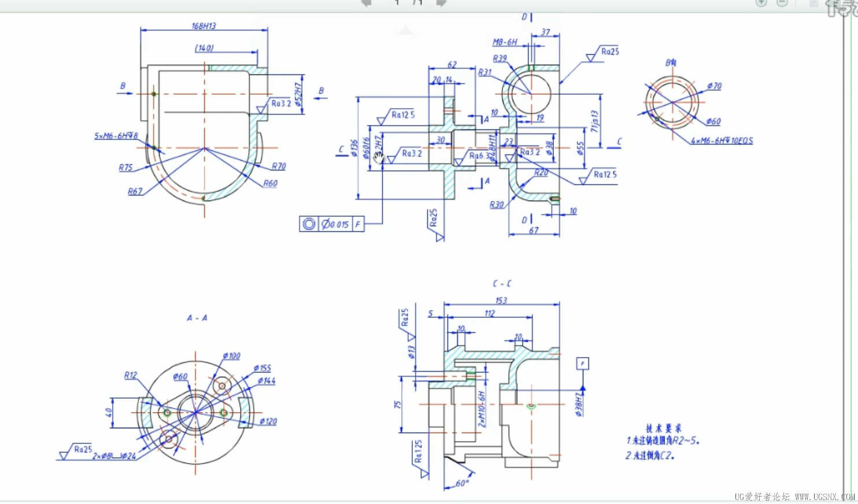Click the R39 radius label
This screenshot has height=504, width=858.
500,58
